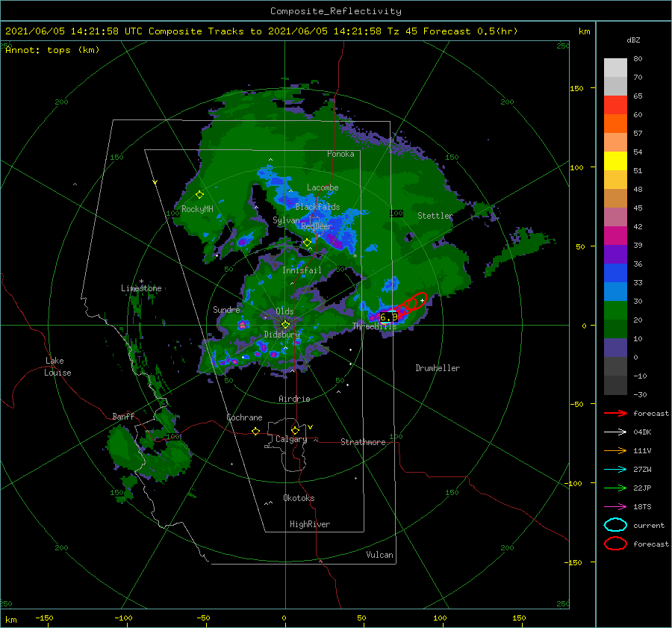Screen dimensions: 672x628
Task: Click the HighRiver city label
Action: point(310,524)
